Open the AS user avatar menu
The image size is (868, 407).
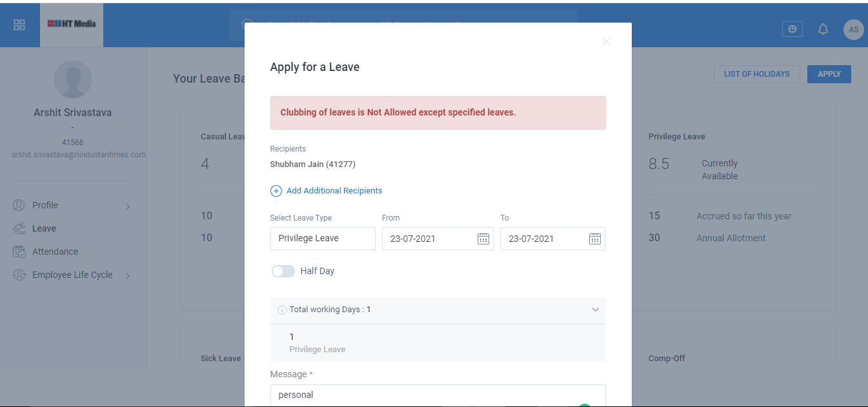pyautogui.click(x=853, y=30)
